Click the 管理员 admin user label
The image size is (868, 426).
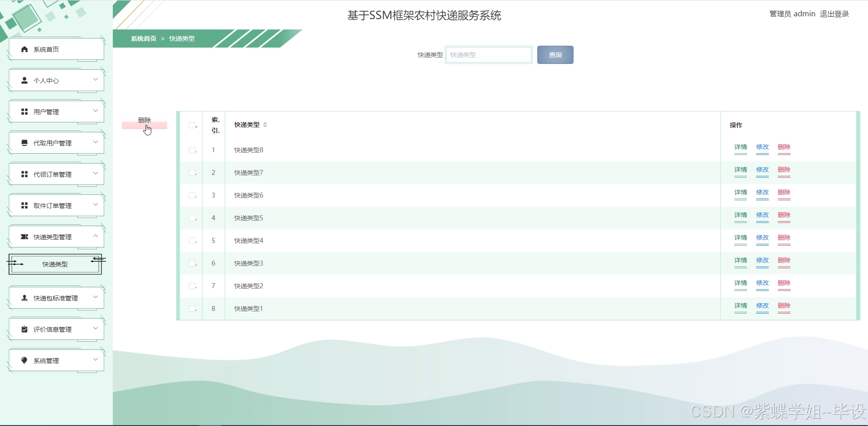(792, 14)
